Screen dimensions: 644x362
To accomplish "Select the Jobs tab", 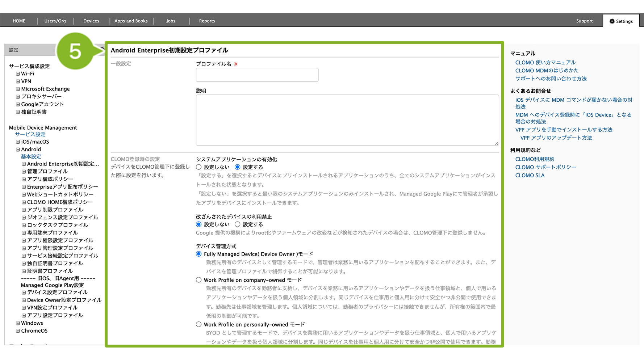I will [171, 21].
